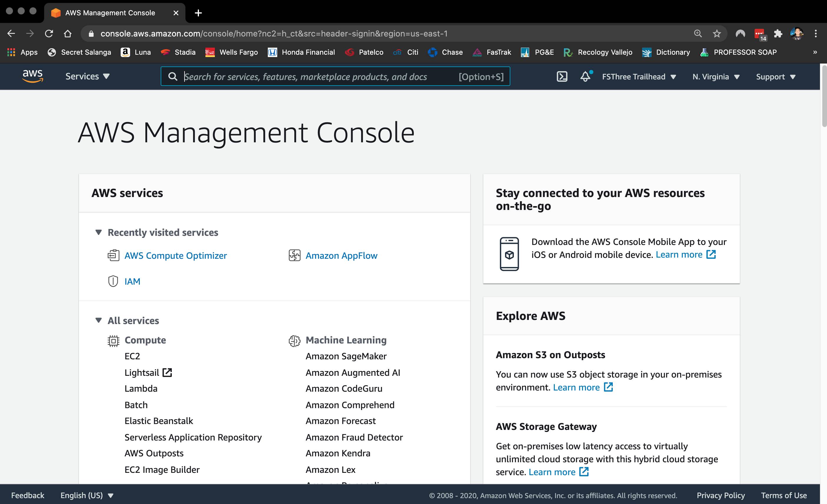Reload the page with refresh icon
This screenshot has width=827, height=504.
tap(49, 34)
